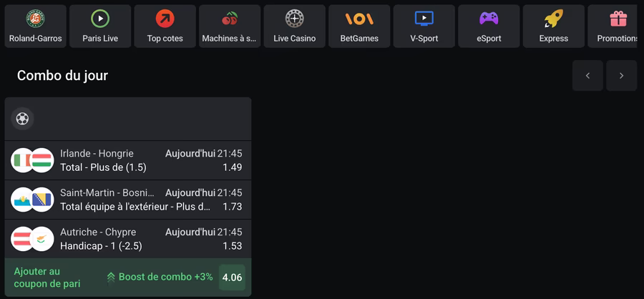Click Ajouter au coupon de pari

tap(47, 278)
